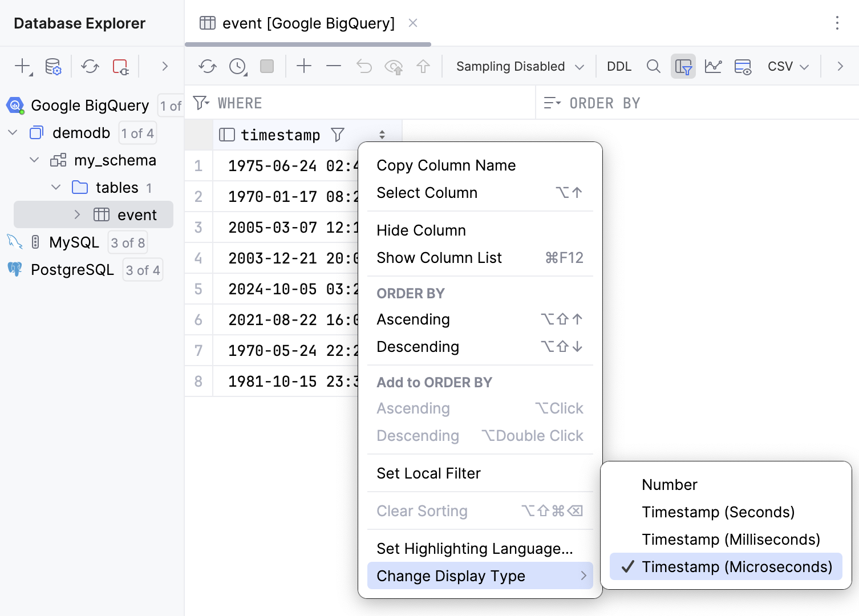
Task: Open the data source properties icon
Action: pos(53,67)
